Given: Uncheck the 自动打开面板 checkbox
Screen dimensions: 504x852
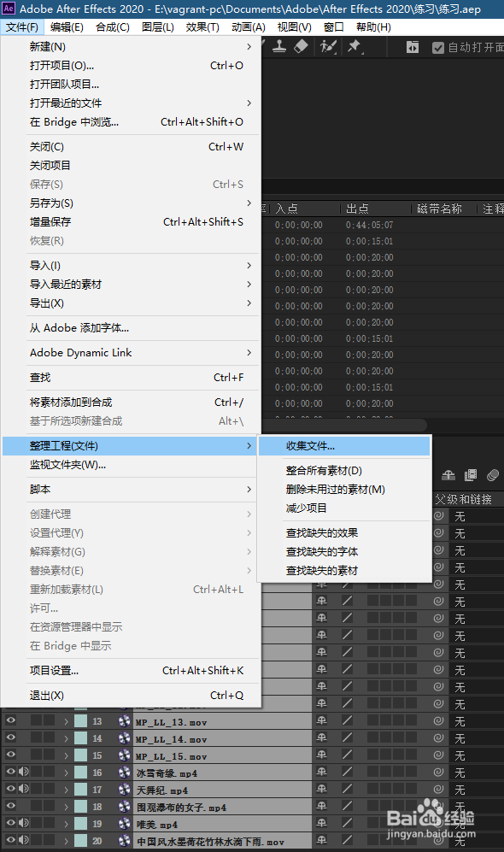Looking at the screenshot, I should [x=437, y=48].
